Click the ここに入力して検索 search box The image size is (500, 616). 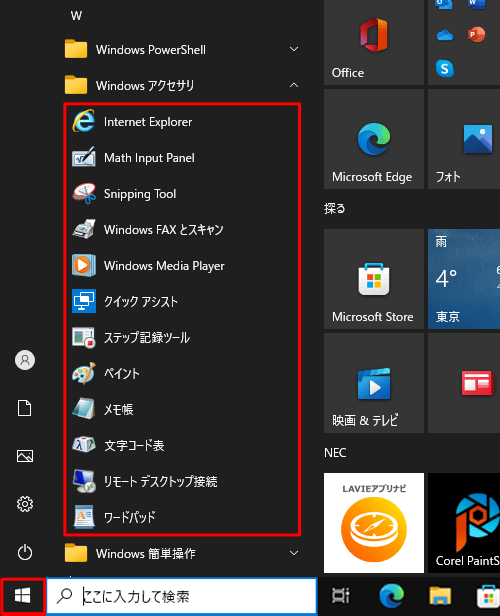[182, 596]
